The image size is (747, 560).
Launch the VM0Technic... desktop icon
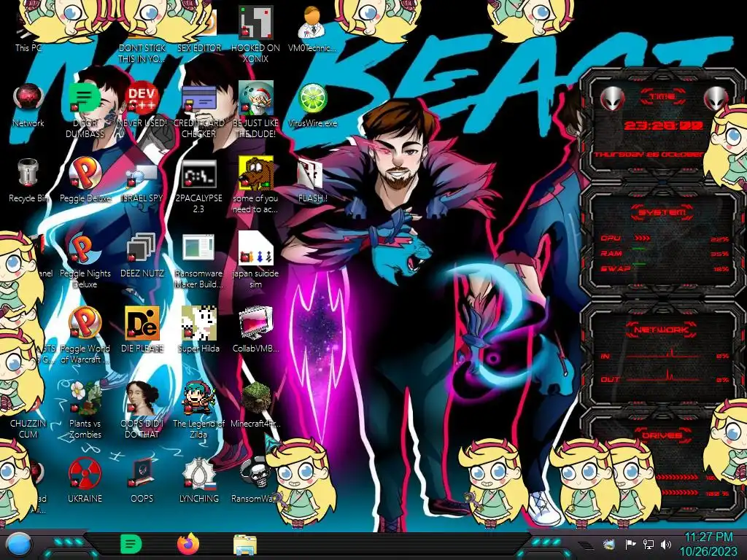coord(312,28)
